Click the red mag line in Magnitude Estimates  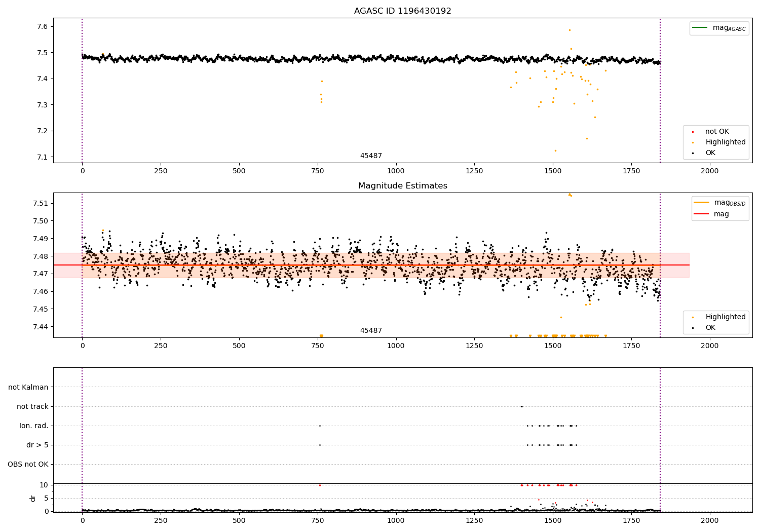click(371, 265)
